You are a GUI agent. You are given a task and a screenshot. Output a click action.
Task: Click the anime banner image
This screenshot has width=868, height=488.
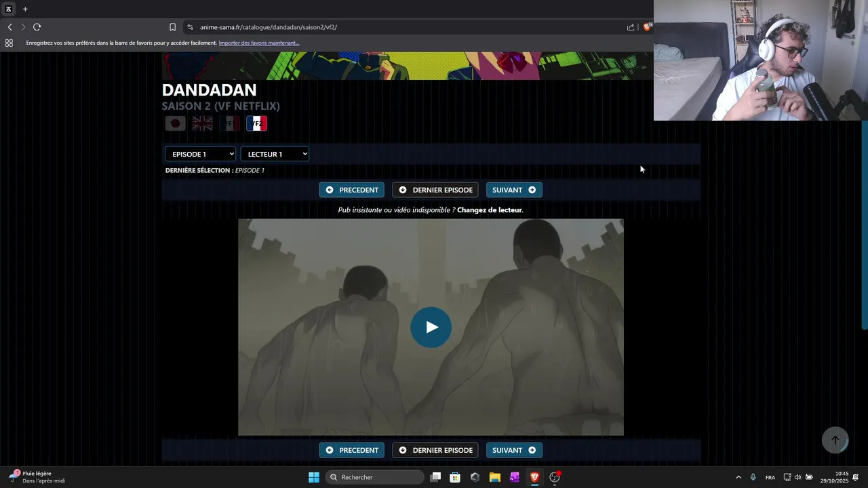pyautogui.click(x=408, y=66)
